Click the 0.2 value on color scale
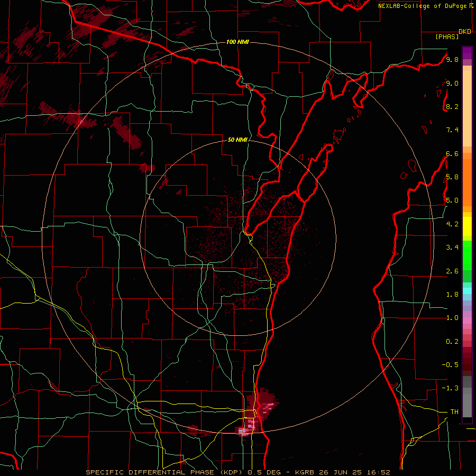 click(452, 341)
